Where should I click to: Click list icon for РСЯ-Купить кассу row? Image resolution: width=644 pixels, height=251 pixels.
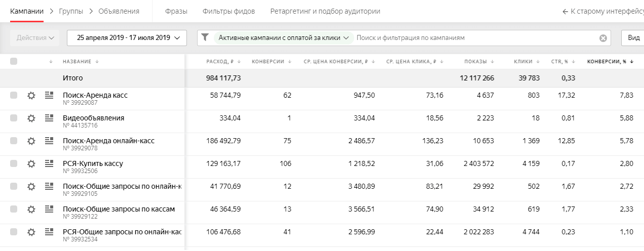pyautogui.click(x=49, y=163)
